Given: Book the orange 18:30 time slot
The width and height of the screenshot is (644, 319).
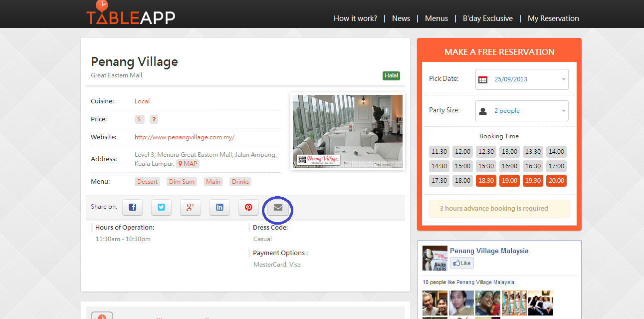Looking at the screenshot, I should click(486, 181).
